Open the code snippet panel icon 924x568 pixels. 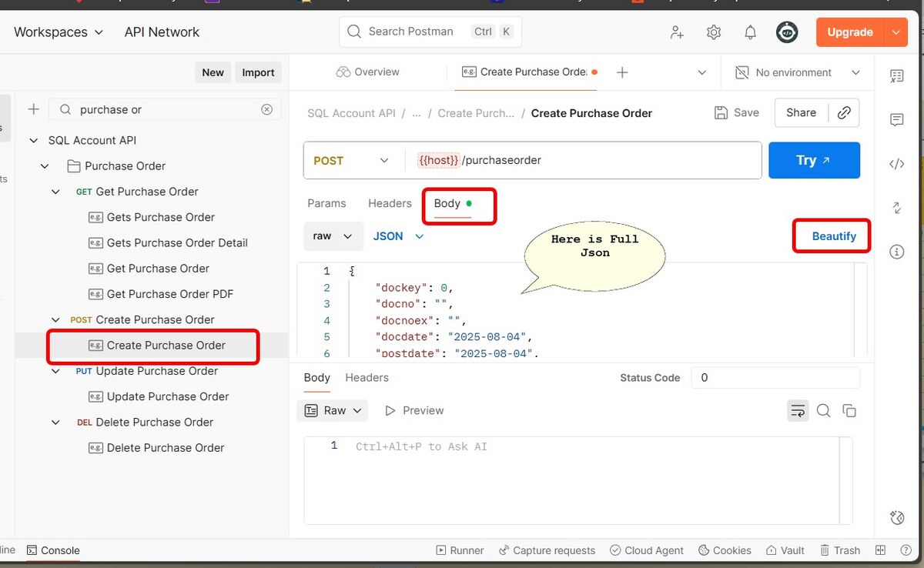pyautogui.click(x=896, y=164)
